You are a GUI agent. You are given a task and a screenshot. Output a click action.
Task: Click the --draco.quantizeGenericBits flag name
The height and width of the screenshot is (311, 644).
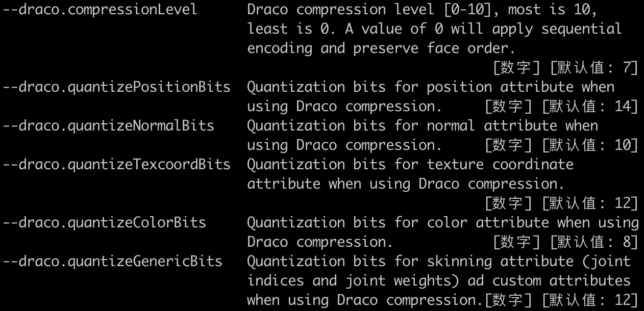[113, 262]
